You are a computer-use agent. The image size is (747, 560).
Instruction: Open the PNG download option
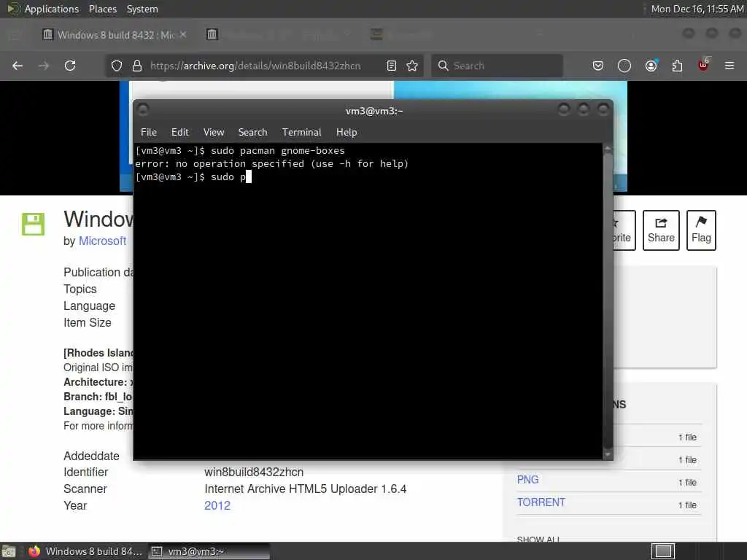(x=528, y=480)
